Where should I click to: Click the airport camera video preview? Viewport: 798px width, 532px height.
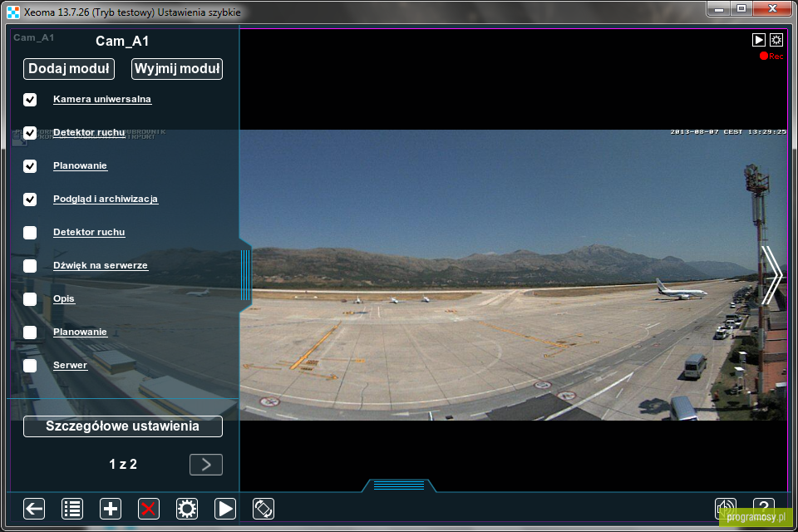tap(513, 275)
